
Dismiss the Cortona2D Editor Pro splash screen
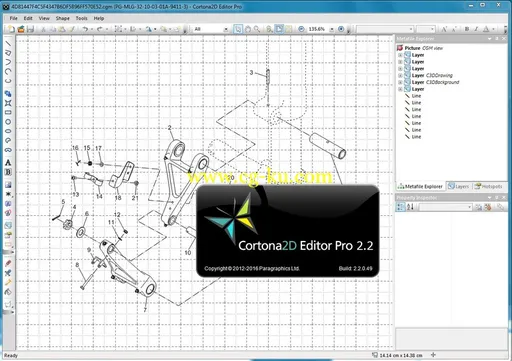pyautogui.click(x=288, y=231)
